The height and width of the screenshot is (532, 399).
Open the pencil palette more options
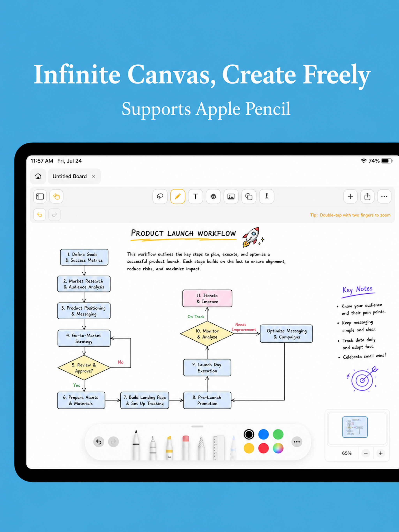coord(297,442)
